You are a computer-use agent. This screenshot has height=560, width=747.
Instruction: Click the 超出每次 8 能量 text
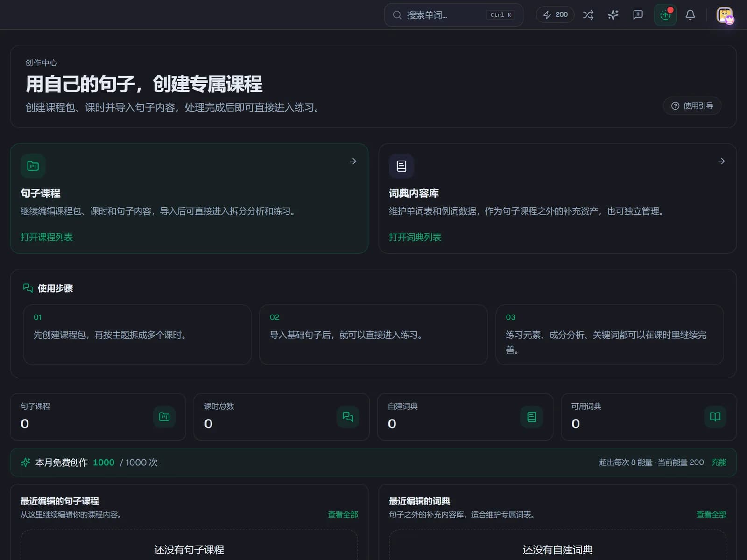pos(626,462)
